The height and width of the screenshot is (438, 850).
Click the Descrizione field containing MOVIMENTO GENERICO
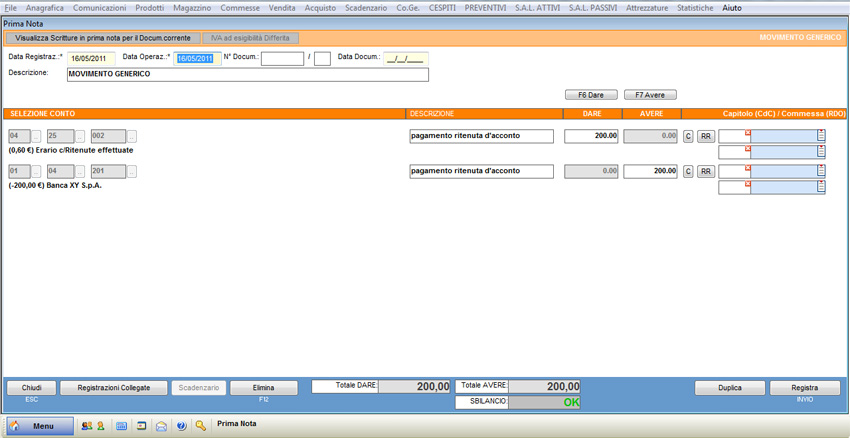pos(247,74)
